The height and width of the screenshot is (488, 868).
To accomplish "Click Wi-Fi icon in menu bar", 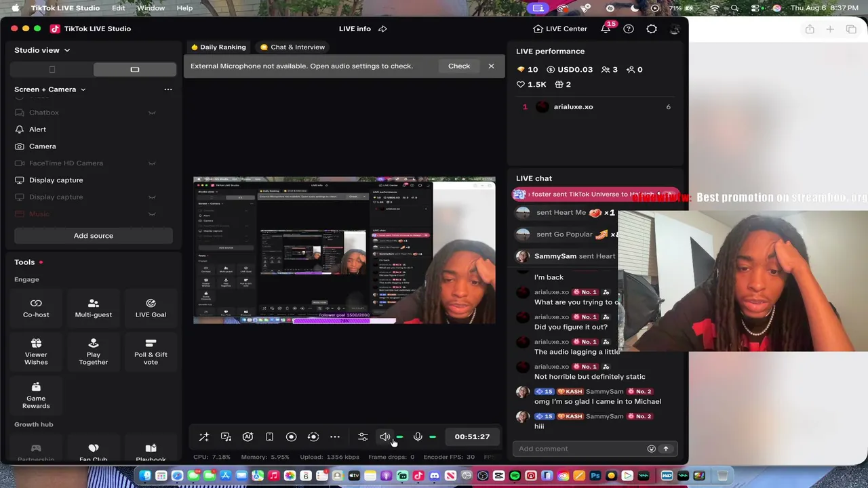I will [714, 8].
